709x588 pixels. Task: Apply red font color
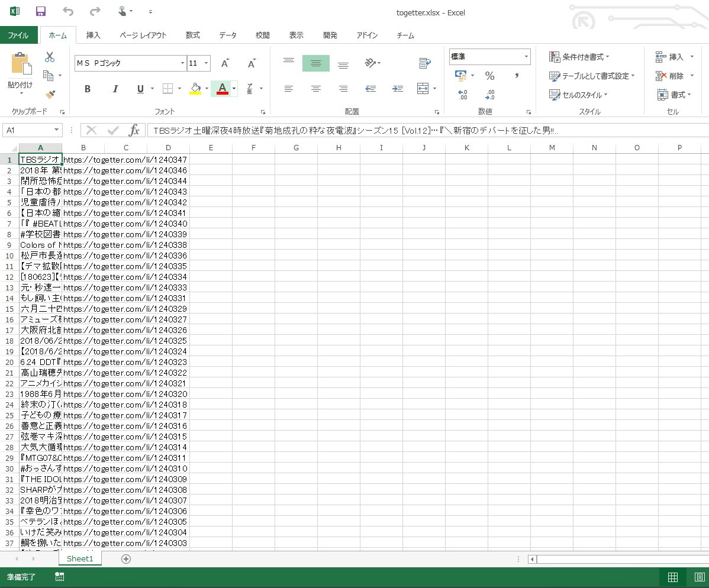tap(222, 89)
